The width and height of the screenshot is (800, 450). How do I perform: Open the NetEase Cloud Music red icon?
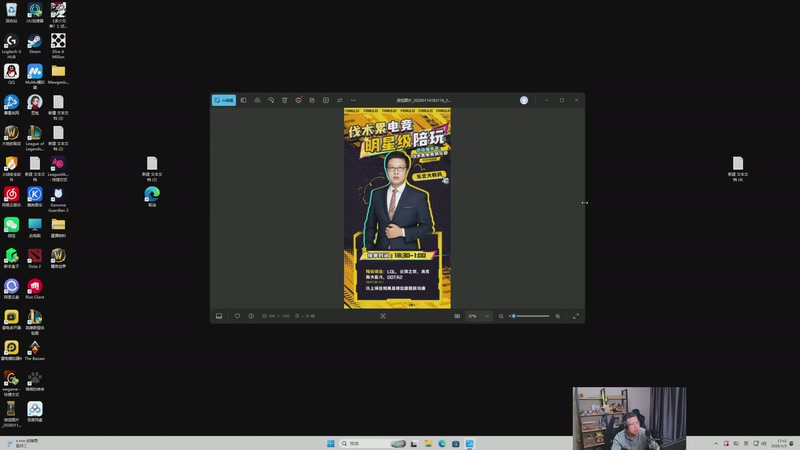(11, 197)
